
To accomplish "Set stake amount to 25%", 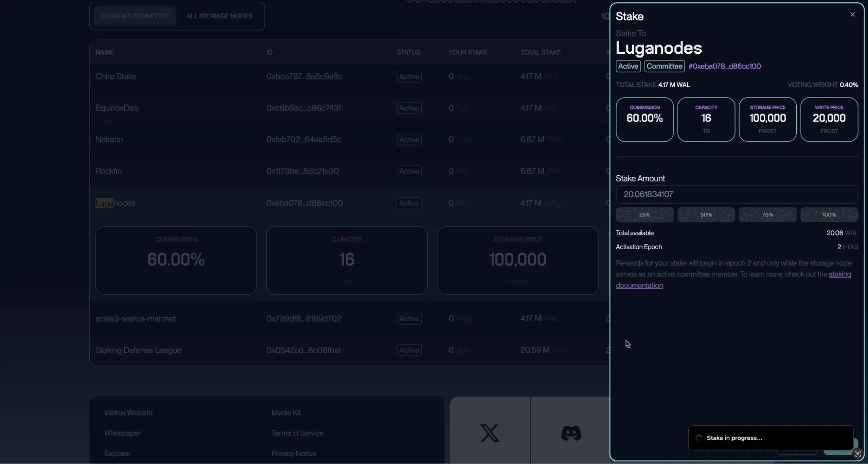I will (x=644, y=215).
